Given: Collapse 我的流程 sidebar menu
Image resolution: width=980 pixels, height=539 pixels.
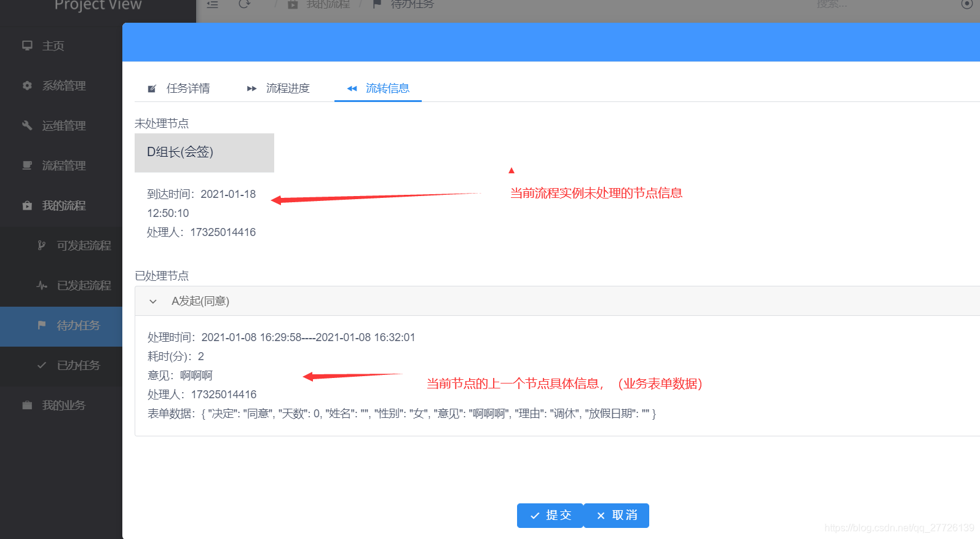Looking at the screenshot, I should tap(61, 206).
